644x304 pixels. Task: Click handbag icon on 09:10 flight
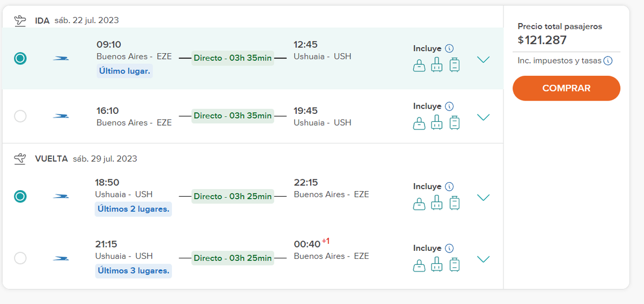419,66
